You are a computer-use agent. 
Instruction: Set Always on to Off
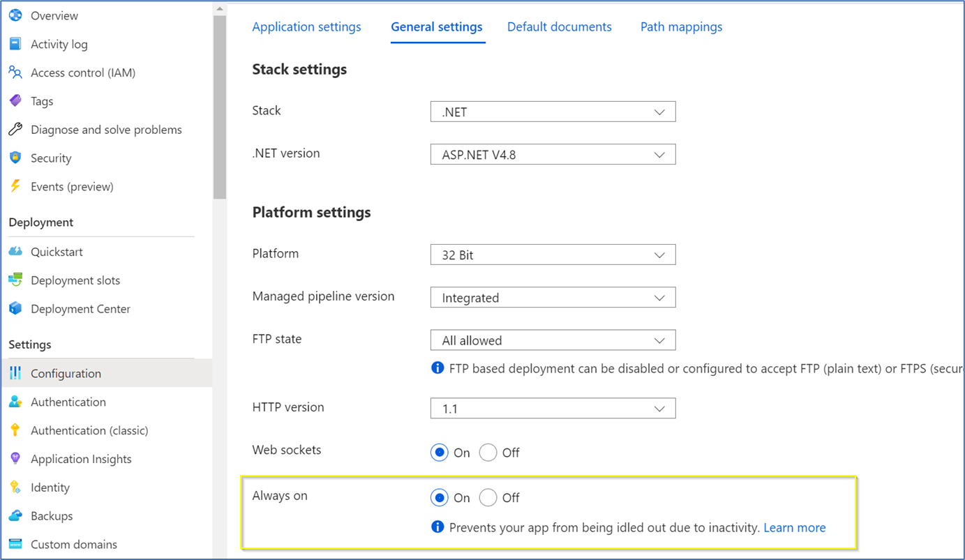tap(488, 497)
